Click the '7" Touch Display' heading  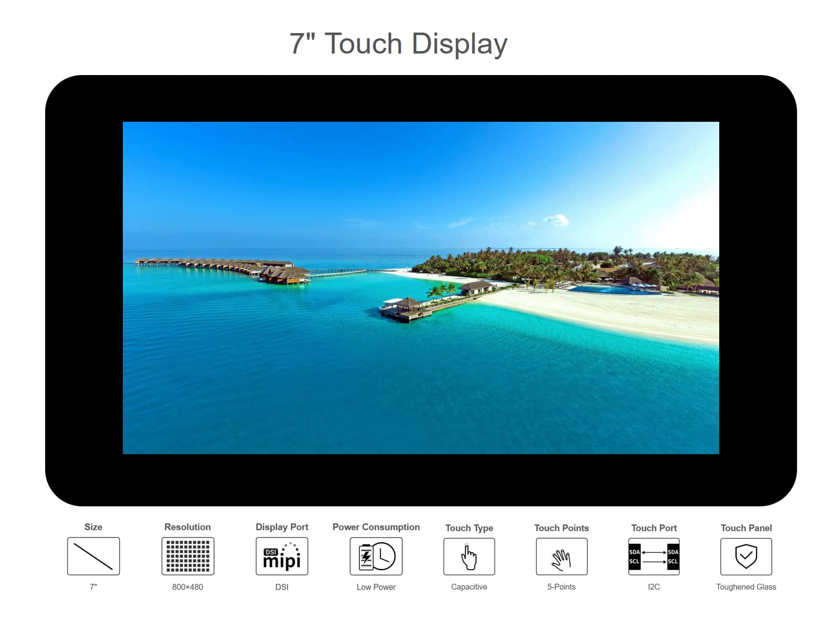pos(398,44)
